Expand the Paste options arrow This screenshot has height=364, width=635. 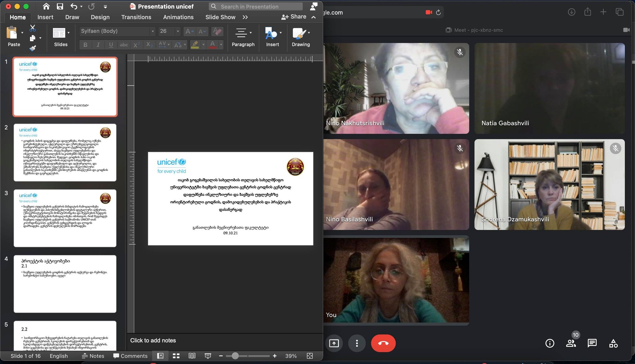22,33
